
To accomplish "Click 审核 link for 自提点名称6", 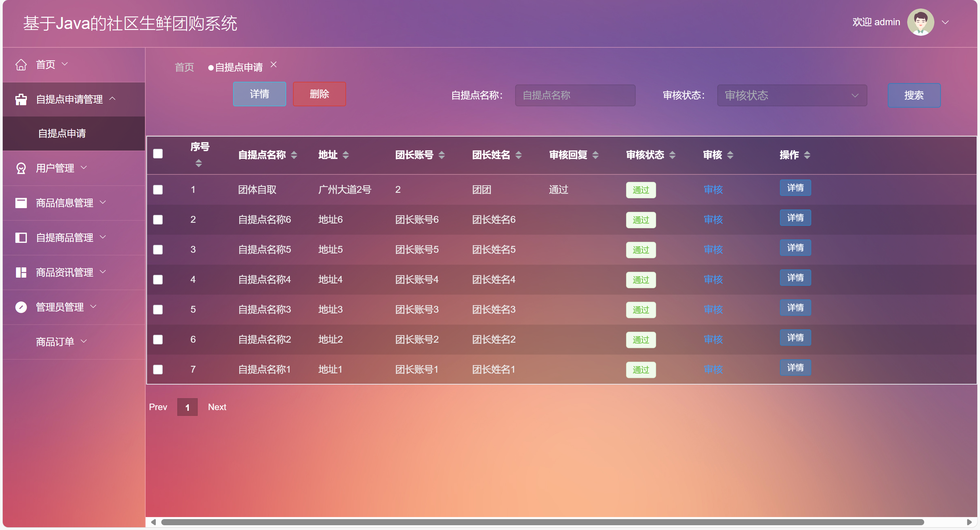I will (713, 220).
